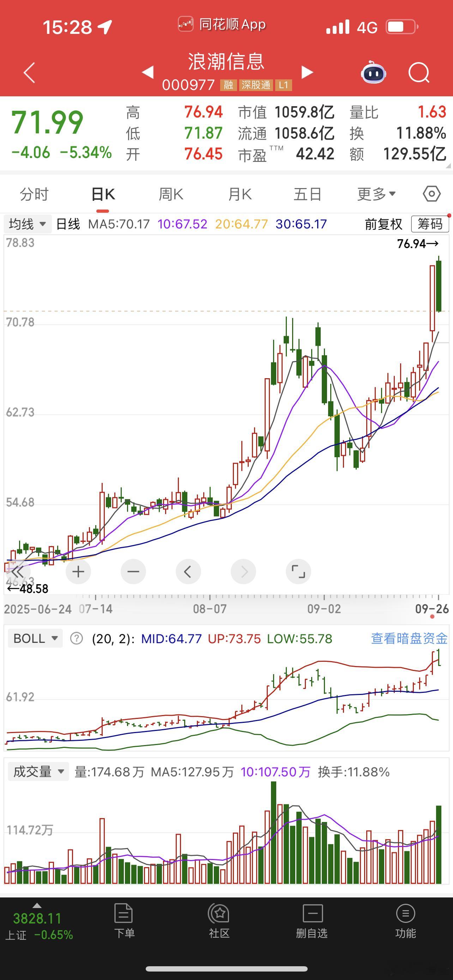Open the AI robot assistant

[x=373, y=72]
